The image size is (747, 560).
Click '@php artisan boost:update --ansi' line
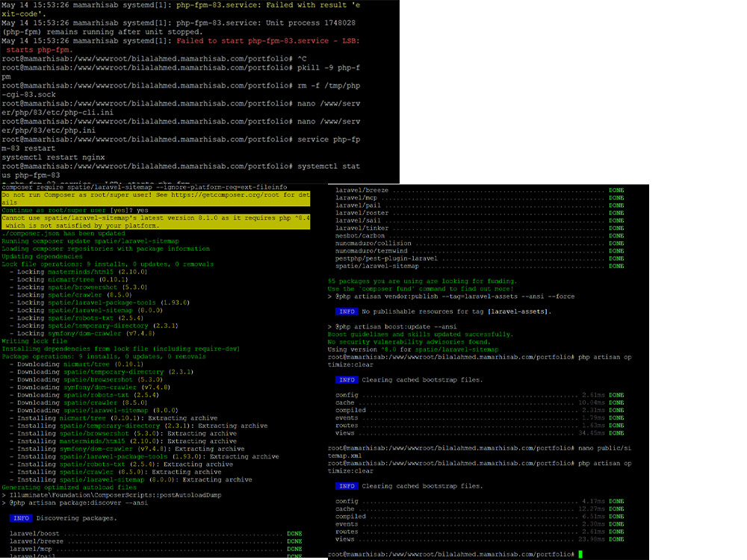coord(392,327)
